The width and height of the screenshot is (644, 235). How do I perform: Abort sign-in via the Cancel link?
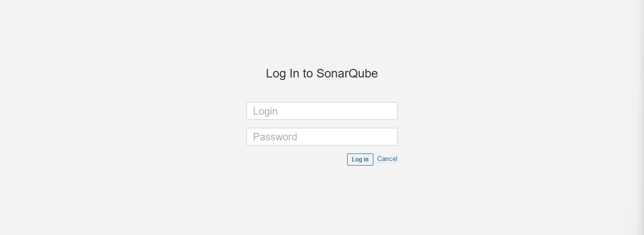click(387, 159)
